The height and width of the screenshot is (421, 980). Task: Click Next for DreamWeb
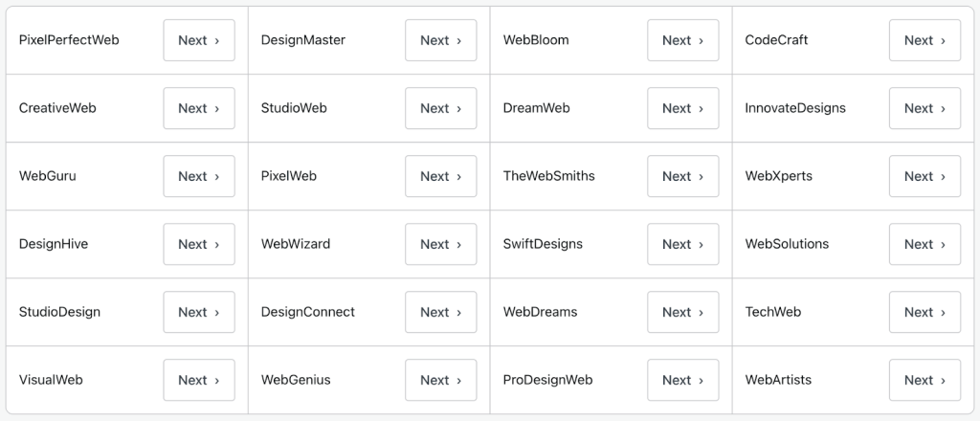(682, 108)
